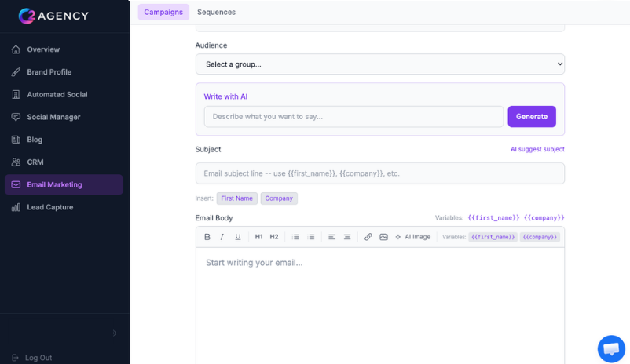The image size is (630, 364).
Task: Focus the Write with AI prompt field
Action: point(353,116)
